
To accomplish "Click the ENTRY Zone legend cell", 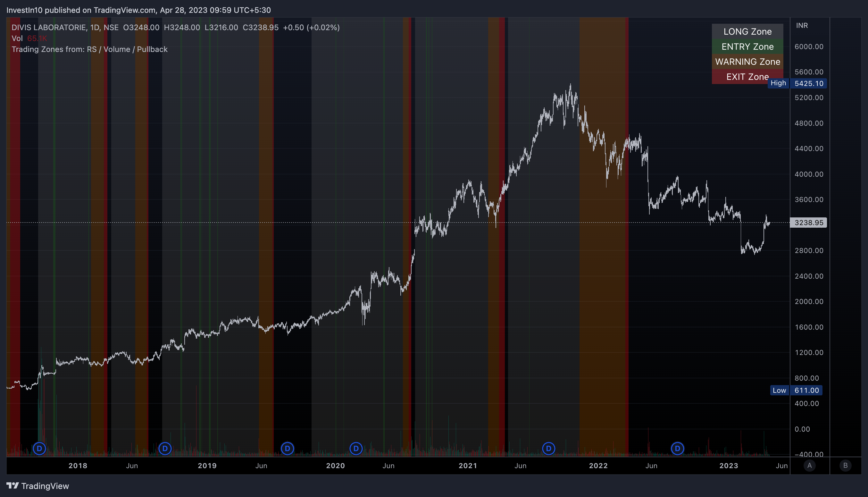I will click(x=747, y=46).
